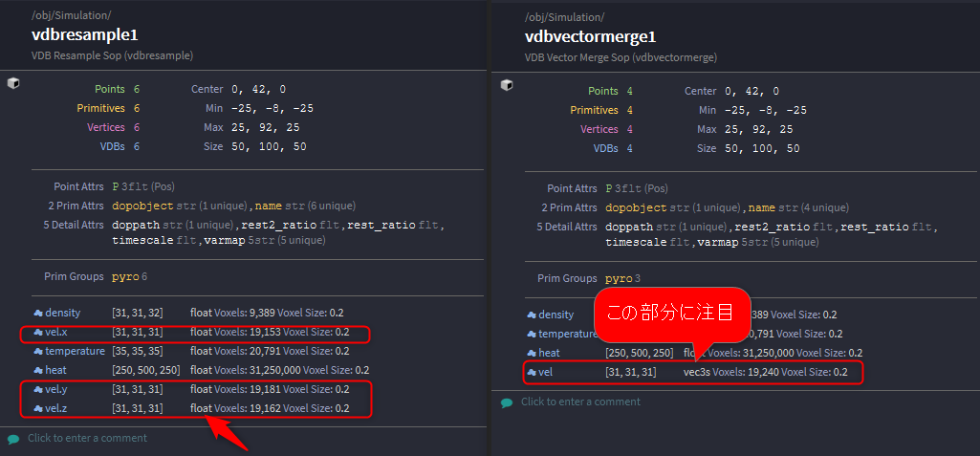Click '[250, 500, 250]' heat resolution in vdbvectormerge1

point(640,354)
